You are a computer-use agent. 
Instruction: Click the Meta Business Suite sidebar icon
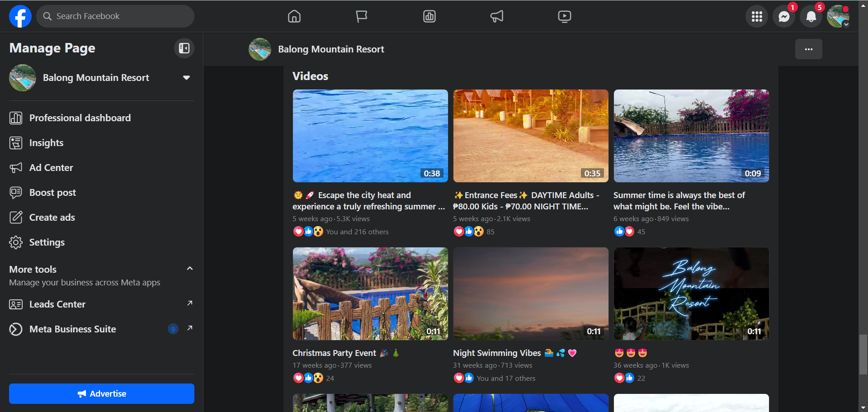(x=16, y=329)
